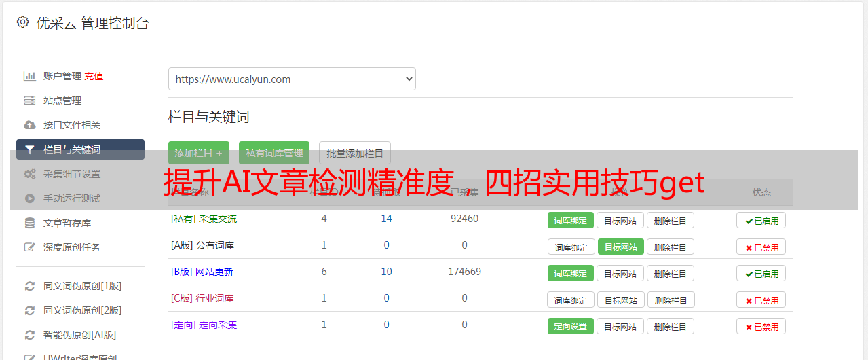Click 目标网站 in 定向采集 row
Screen dimensions: 868x360
point(620,326)
